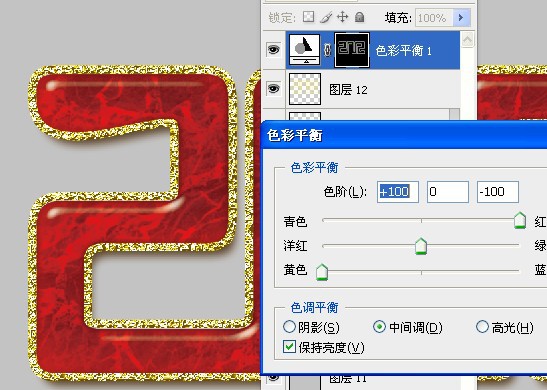Click the magenta (洋红) to green slider handle
The height and width of the screenshot is (390, 547).
click(x=421, y=246)
